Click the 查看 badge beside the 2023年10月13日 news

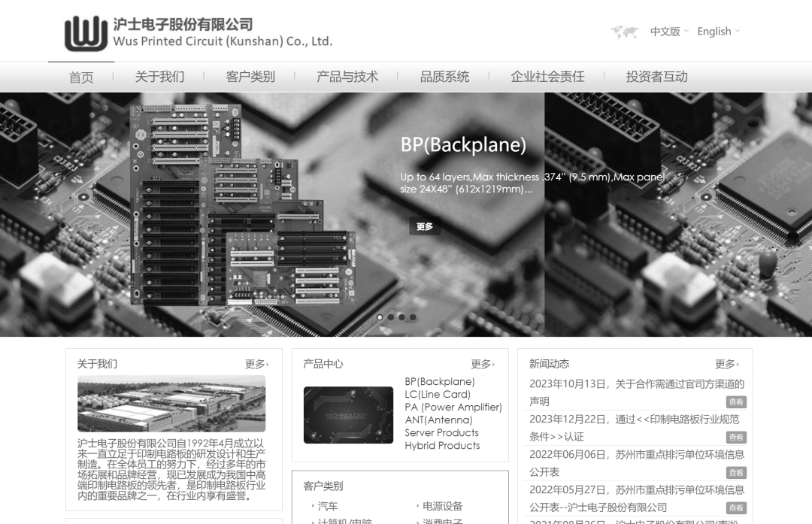(x=736, y=402)
